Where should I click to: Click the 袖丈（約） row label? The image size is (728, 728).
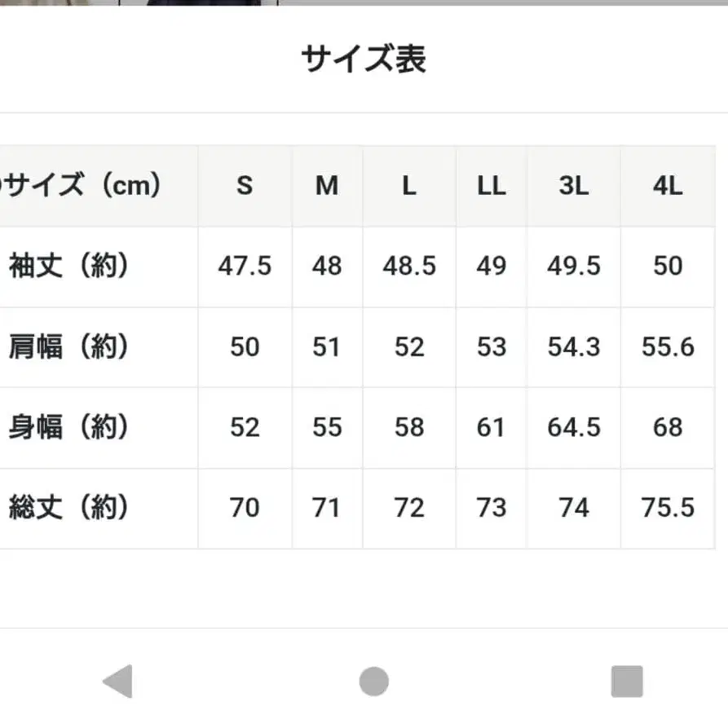(x=69, y=266)
